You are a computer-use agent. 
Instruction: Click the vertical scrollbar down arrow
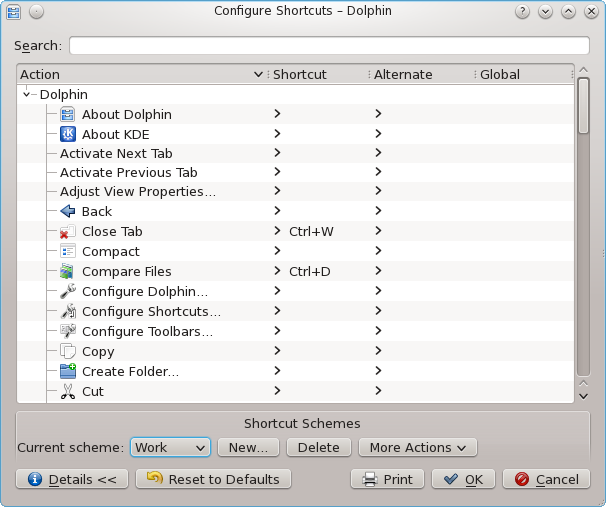click(583, 396)
